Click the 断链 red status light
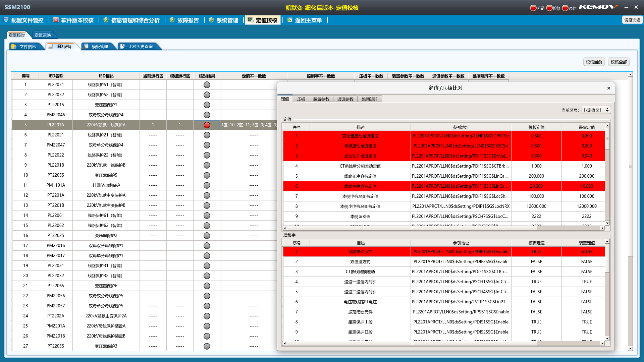 533,8
